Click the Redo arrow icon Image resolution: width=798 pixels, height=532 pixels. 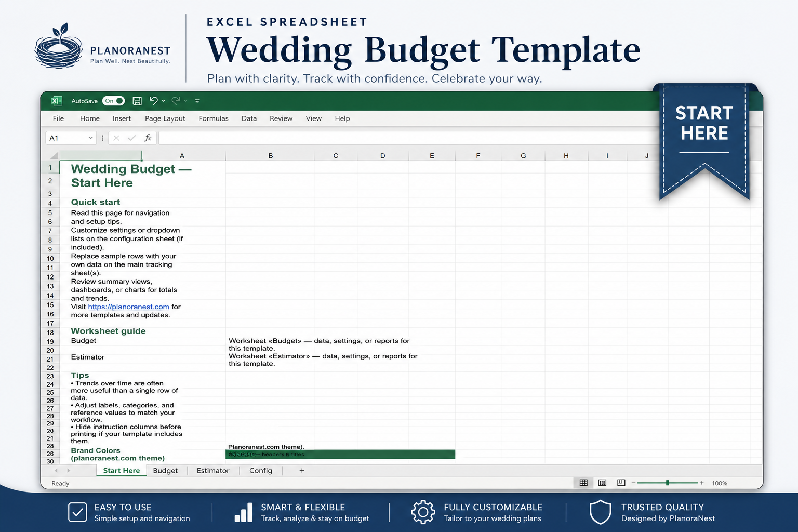coord(176,101)
